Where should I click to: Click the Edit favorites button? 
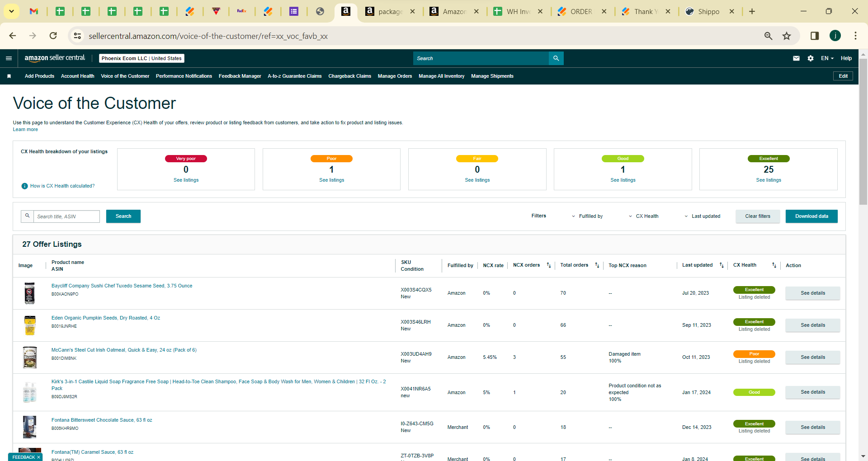843,76
